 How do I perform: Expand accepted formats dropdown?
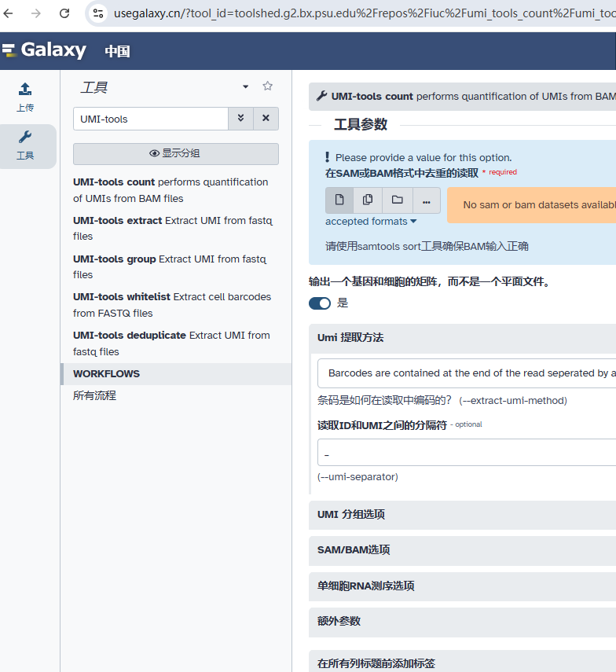(371, 221)
